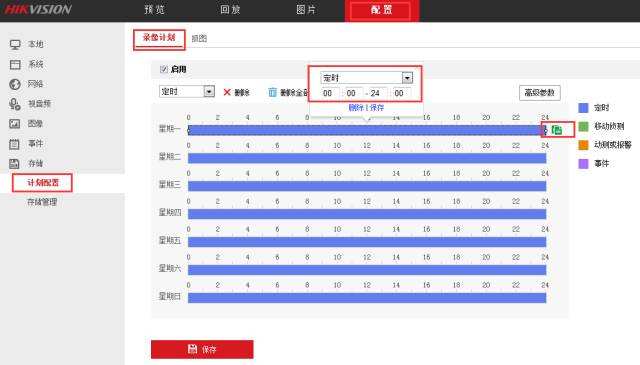640x365 pixels.
Task: Switch to the 预览 (Live View) tab
Action: 155,10
